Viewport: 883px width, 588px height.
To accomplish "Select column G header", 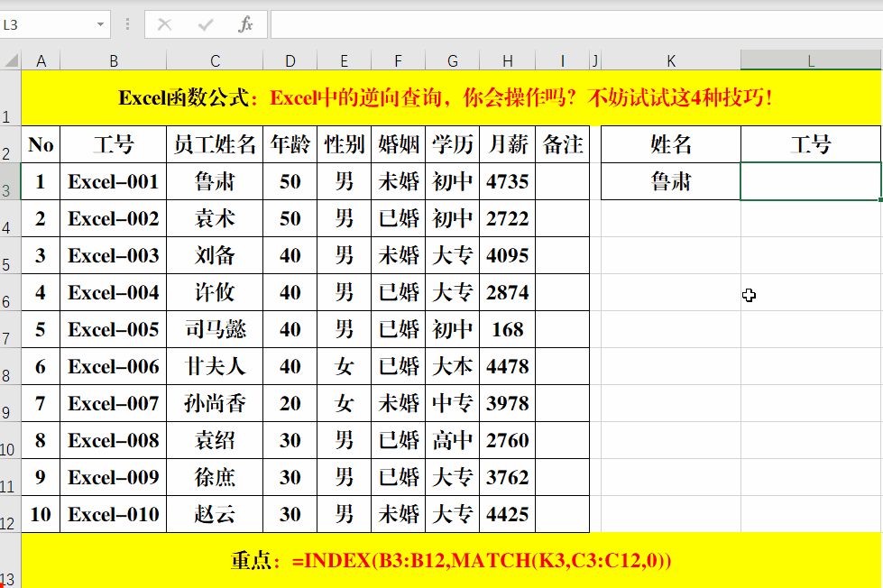I will (452, 60).
